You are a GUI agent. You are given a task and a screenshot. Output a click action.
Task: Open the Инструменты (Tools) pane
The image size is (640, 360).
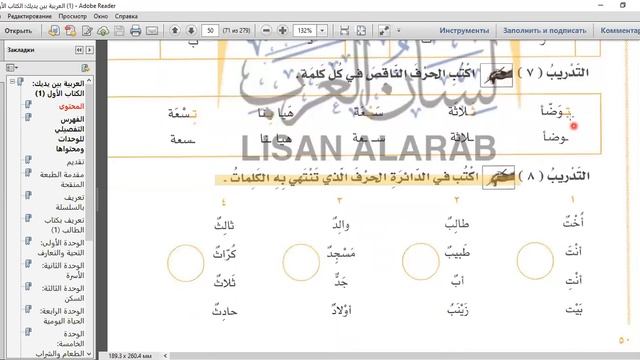pyautogui.click(x=464, y=31)
